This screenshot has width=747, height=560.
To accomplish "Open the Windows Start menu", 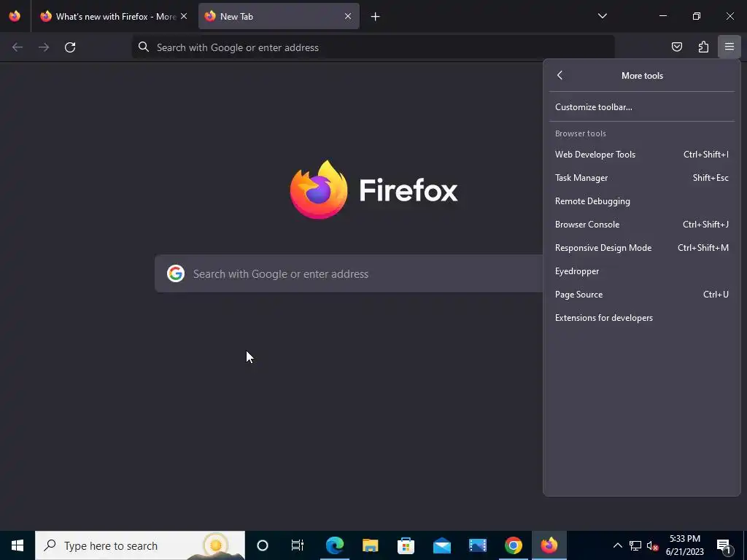I will click(x=18, y=545).
